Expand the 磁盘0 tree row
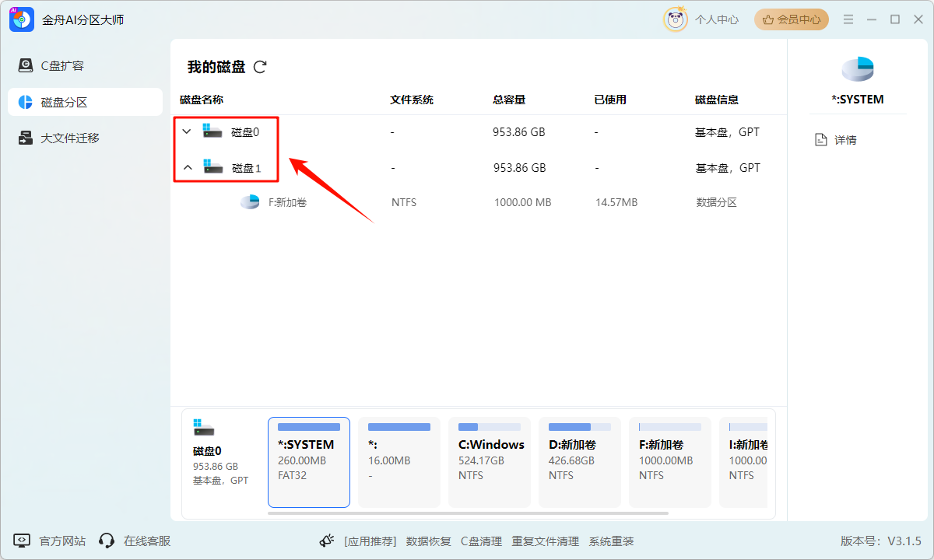934x560 pixels. 186,131
